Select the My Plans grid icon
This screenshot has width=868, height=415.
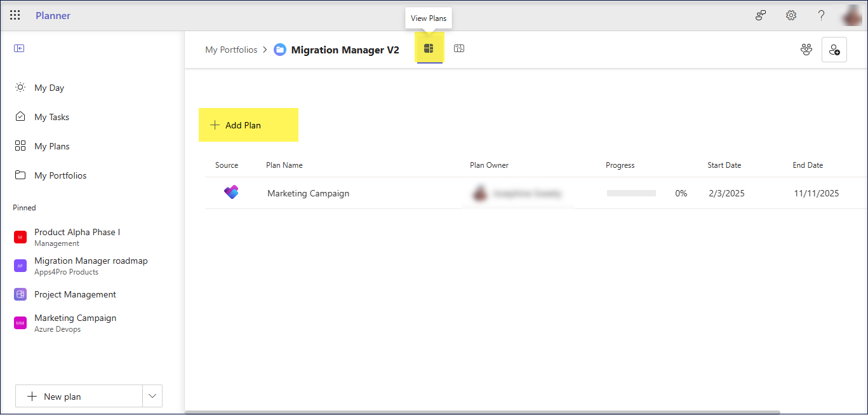click(19, 146)
